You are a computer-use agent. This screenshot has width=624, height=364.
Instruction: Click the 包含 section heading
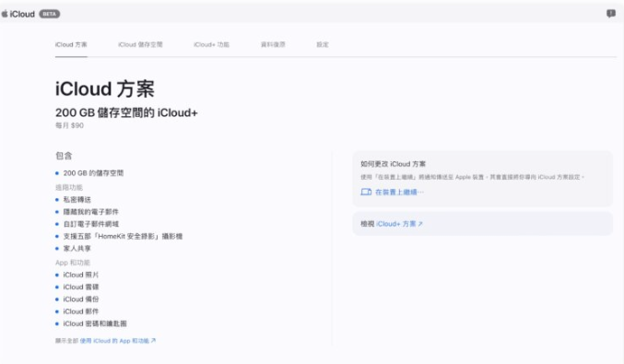(x=64, y=156)
